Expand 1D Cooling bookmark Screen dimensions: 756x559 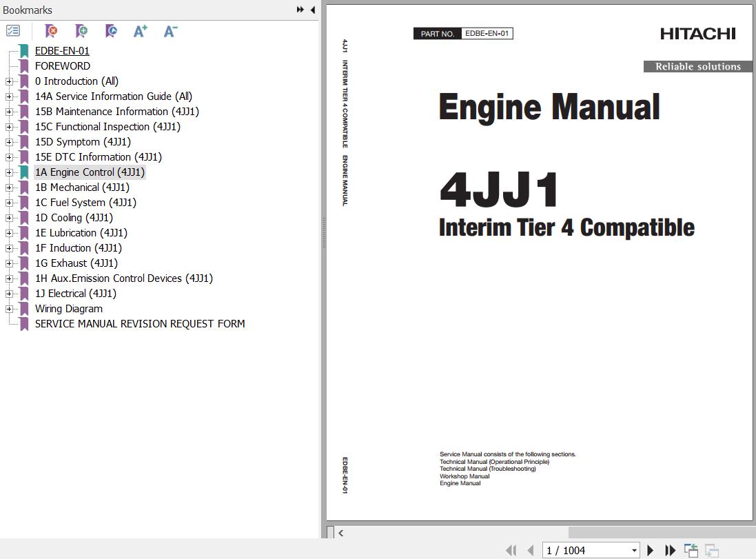tap(9, 218)
